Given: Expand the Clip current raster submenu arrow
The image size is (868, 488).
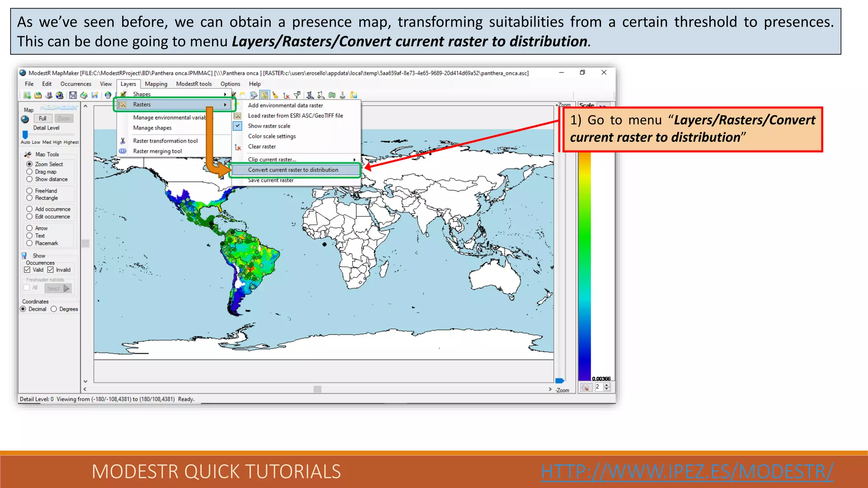Looking at the screenshot, I should [x=354, y=160].
